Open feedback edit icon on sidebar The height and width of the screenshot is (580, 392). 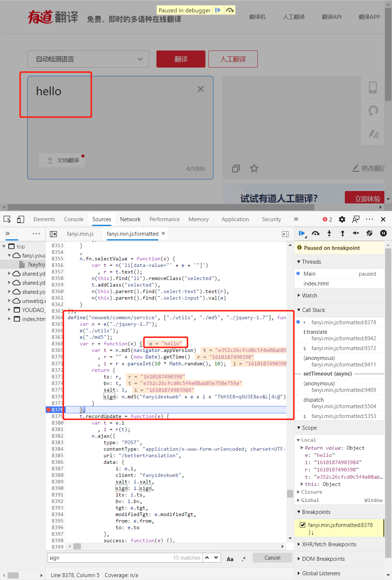pos(373,134)
